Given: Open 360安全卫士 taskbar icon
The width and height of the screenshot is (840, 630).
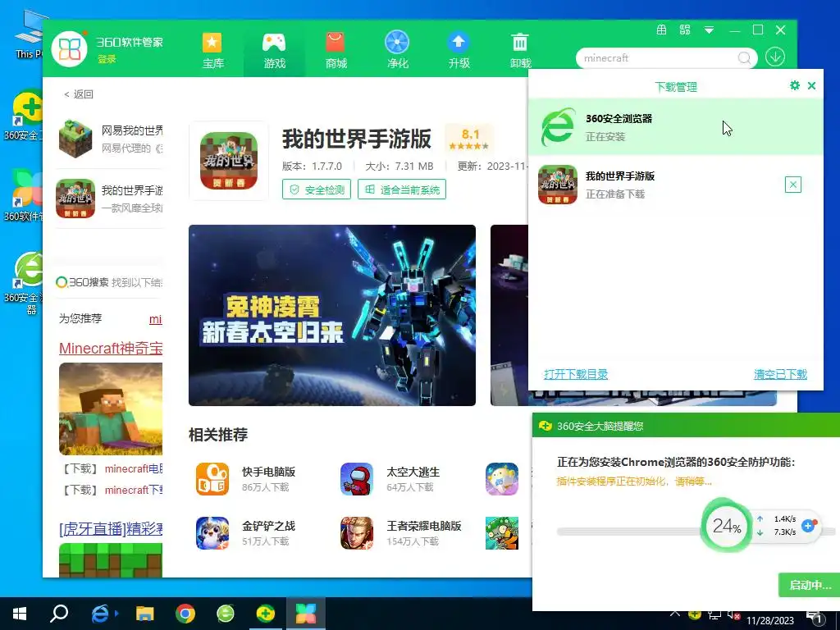Looking at the screenshot, I should point(266,614).
